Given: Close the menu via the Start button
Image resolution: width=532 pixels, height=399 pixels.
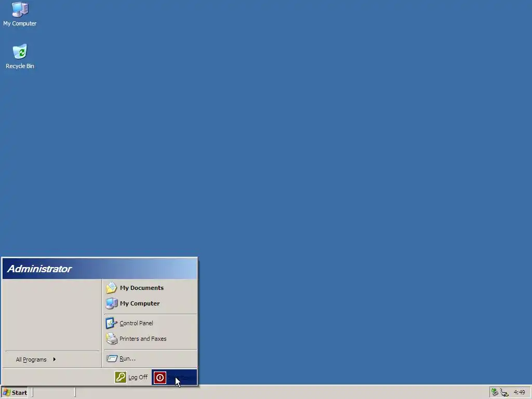Looking at the screenshot, I should pos(15,393).
